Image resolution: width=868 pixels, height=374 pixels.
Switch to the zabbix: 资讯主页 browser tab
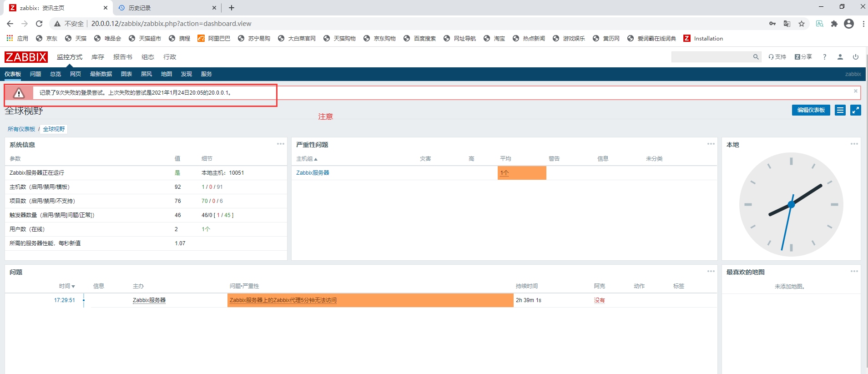coord(58,8)
